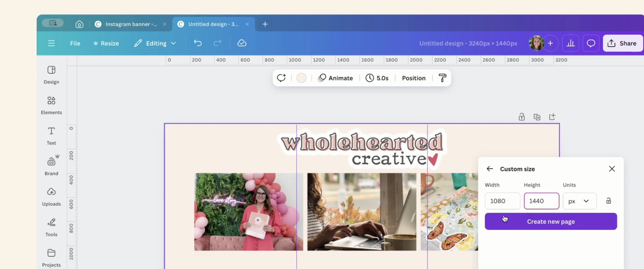The height and width of the screenshot is (269, 644).
Task: Add a new page icon
Action: (552, 117)
